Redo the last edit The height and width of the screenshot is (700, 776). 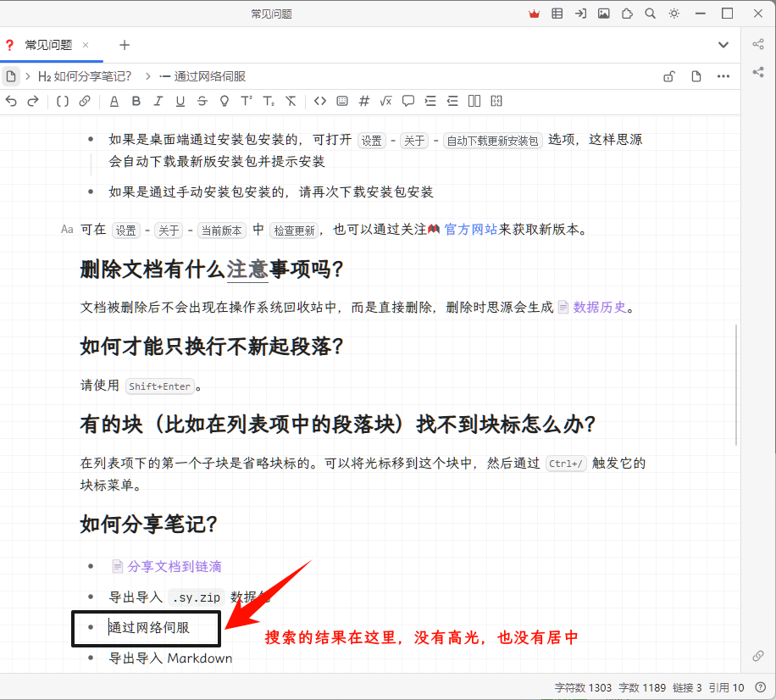[33, 102]
